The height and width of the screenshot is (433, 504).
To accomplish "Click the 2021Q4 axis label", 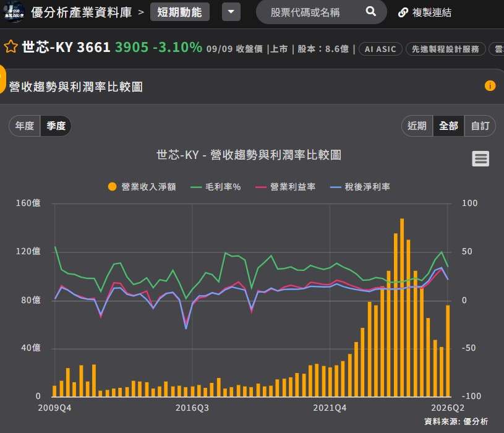I will pyautogui.click(x=330, y=408).
